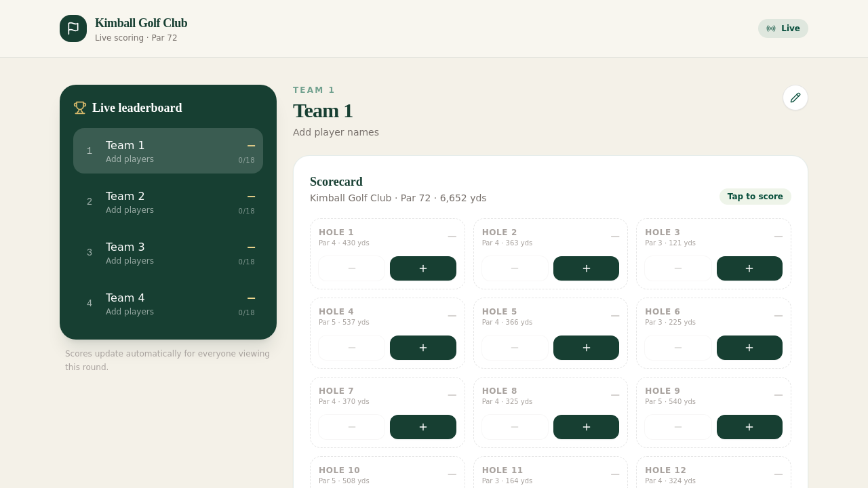Screen dimensions: 868x488
Task: Add a stroke on Hole 7
Action: point(423,427)
